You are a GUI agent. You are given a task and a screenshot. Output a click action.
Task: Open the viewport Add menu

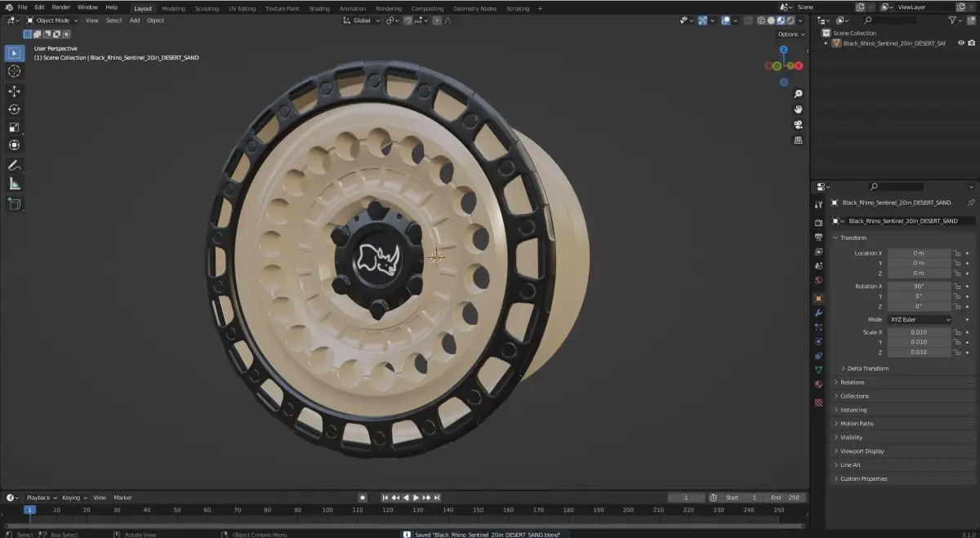coord(135,20)
